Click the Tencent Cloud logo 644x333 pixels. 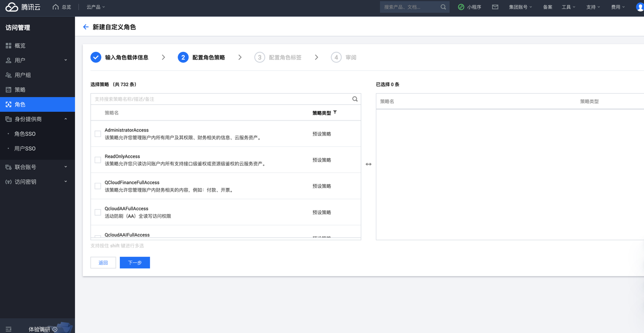point(23,7)
